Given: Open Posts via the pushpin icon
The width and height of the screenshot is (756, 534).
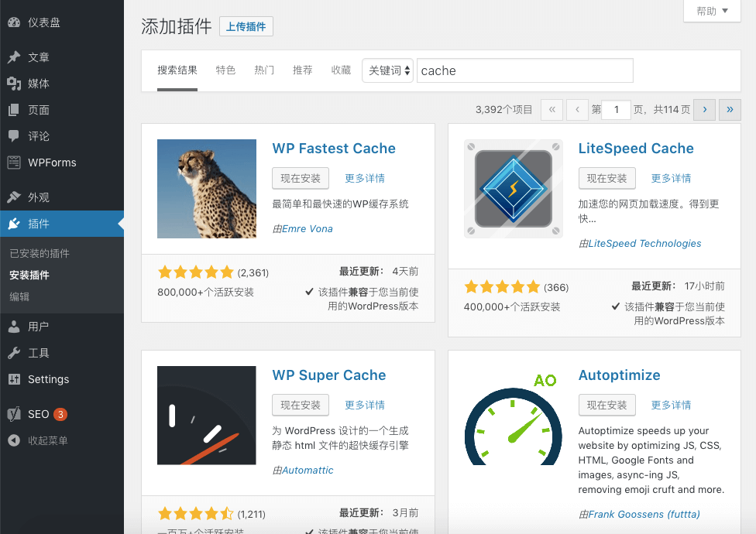Looking at the screenshot, I should [14, 57].
